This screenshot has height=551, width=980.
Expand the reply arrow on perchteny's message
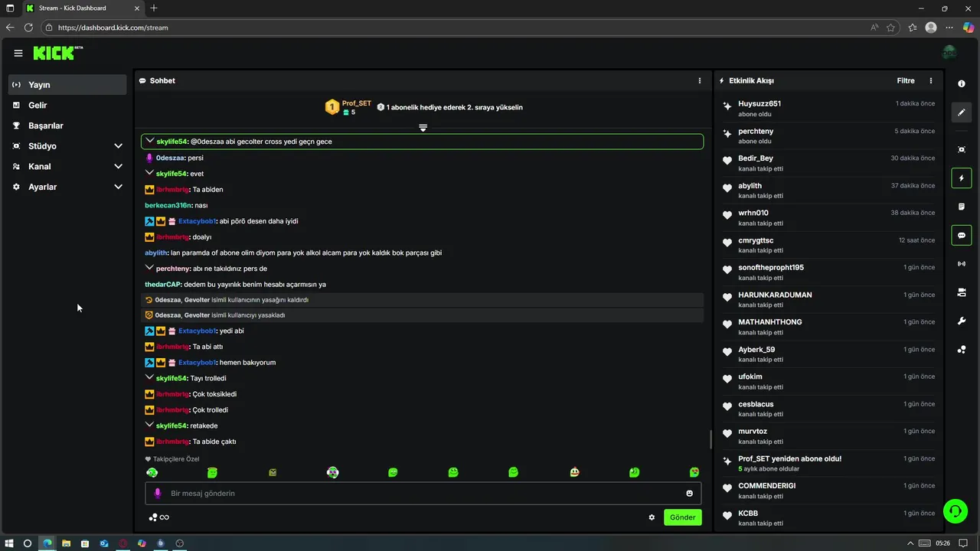(149, 269)
